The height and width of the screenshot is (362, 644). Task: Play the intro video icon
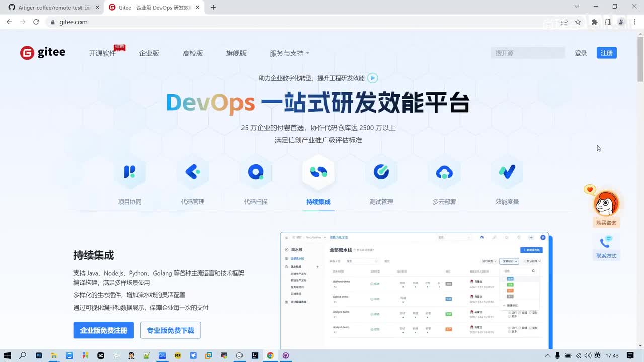(372, 78)
